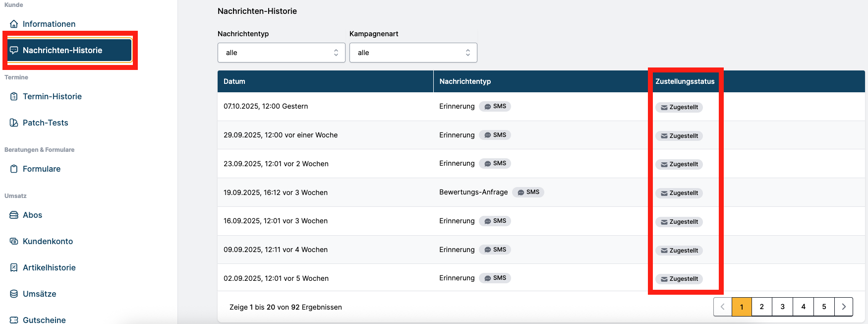The width and height of the screenshot is (868, 324).
Task: Click the Kundenkonto wallet icon
Action: coord(14,241)
